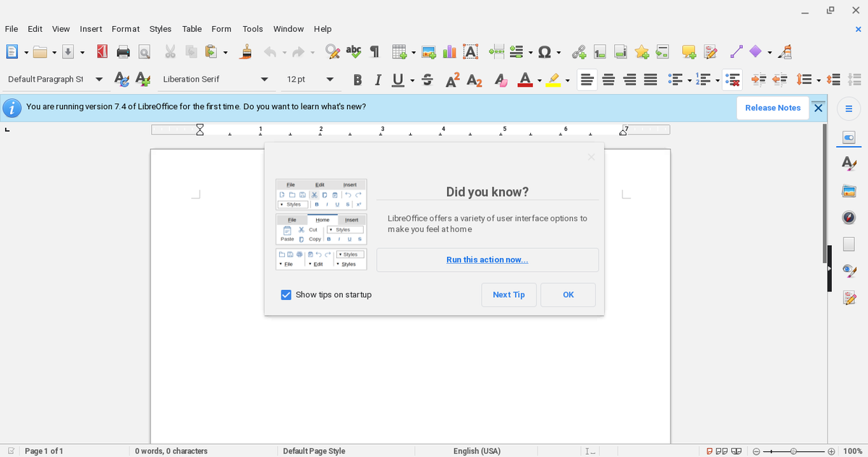Click English (USA) language in status bar

(x=477, y=451)
